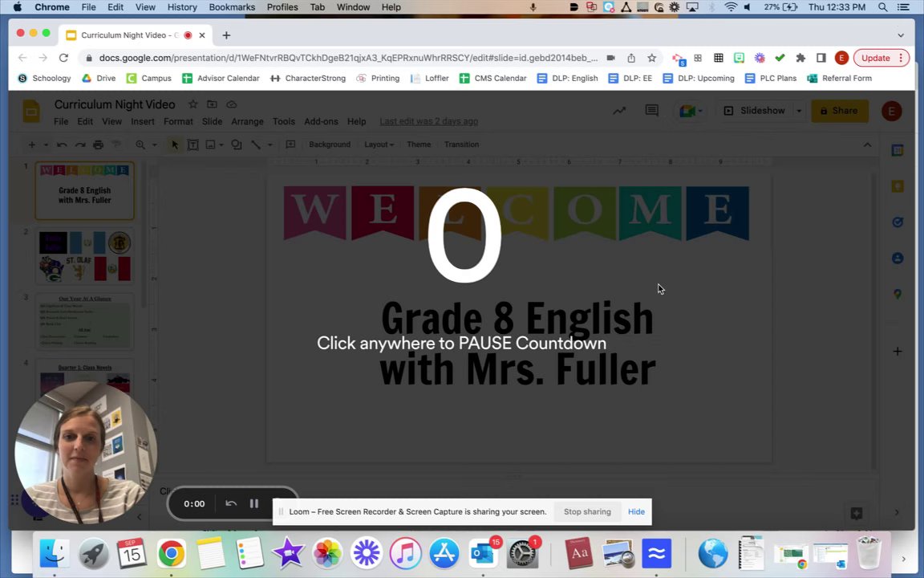Open the Theme panel button
This screenshot has width=924, height=578.
click(x=419, y=144)
